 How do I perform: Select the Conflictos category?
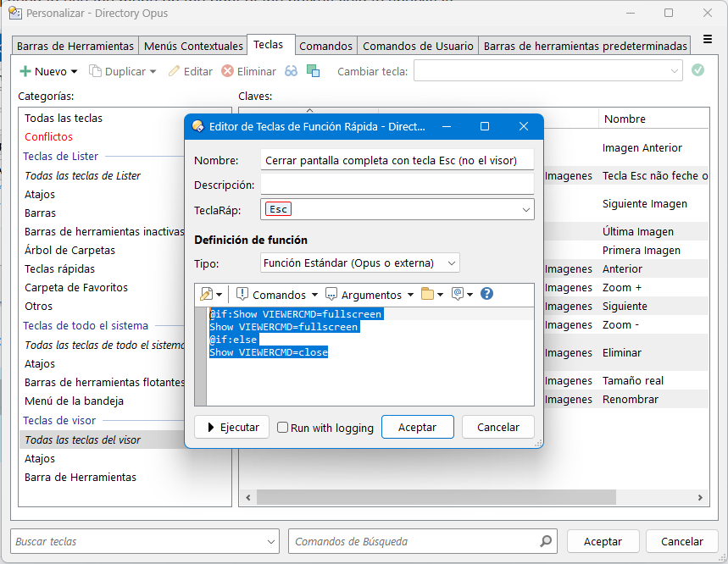click(x=49, y=137)
